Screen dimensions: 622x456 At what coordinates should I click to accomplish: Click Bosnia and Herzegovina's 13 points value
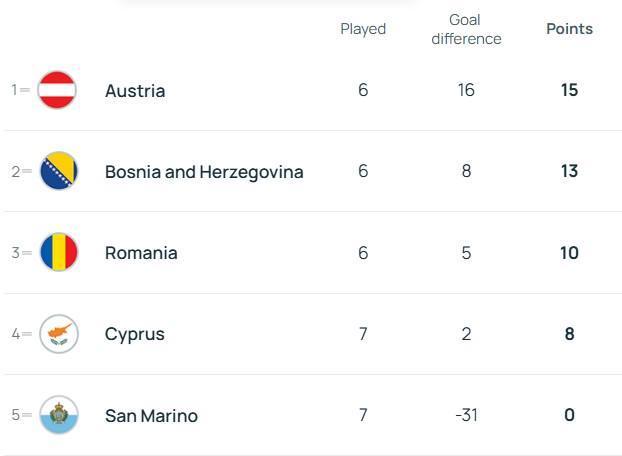click(569, 171)
